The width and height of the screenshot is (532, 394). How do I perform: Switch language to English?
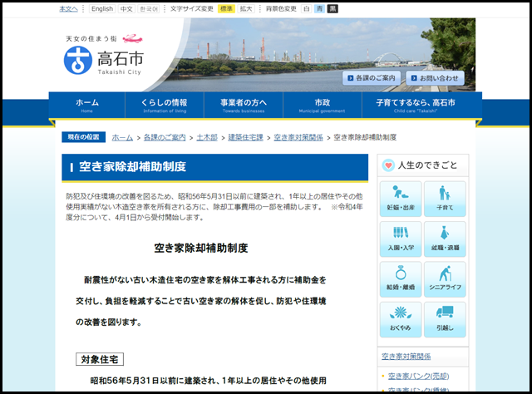click(x=102, y=9)
